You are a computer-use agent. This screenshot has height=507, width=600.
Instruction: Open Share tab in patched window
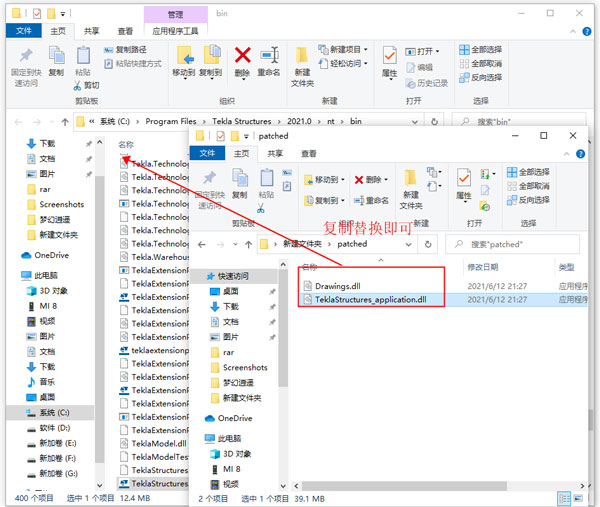click(275, 153)
